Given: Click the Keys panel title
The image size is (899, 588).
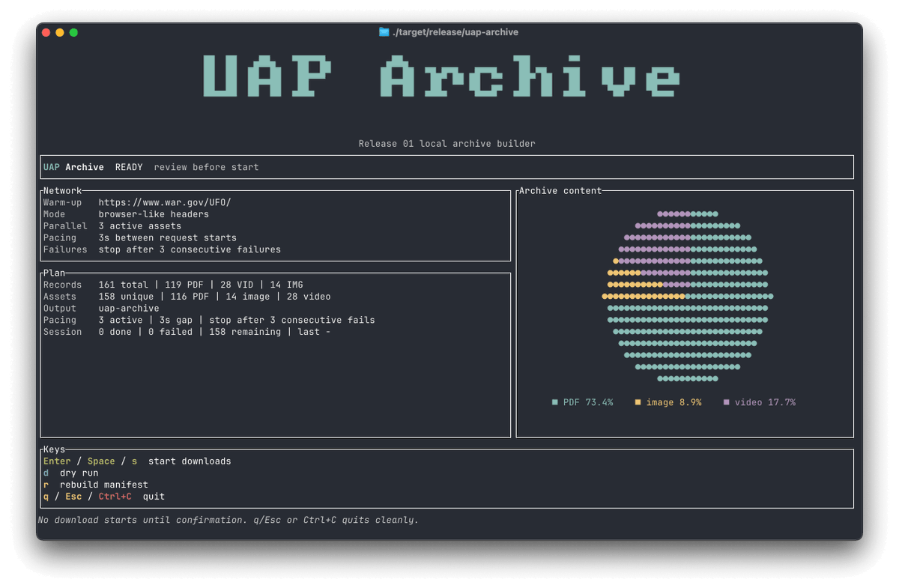Looking at the screenshot, I should point(54,449).
